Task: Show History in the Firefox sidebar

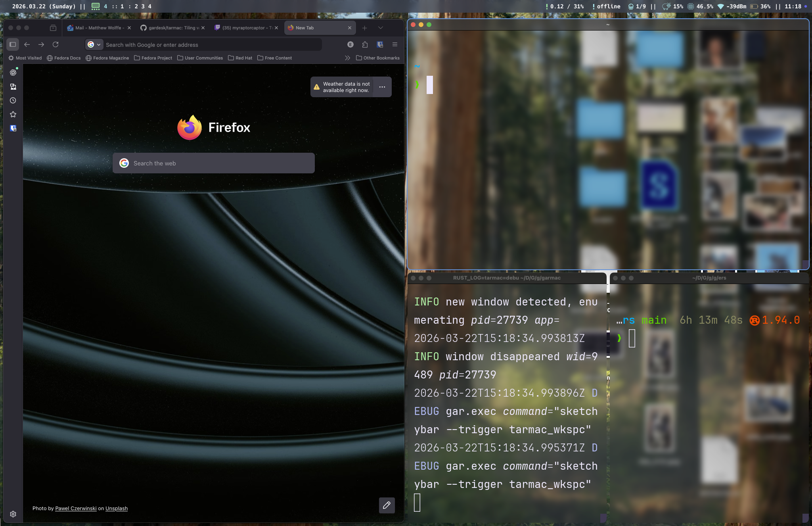Action: (x=13, y=100)
